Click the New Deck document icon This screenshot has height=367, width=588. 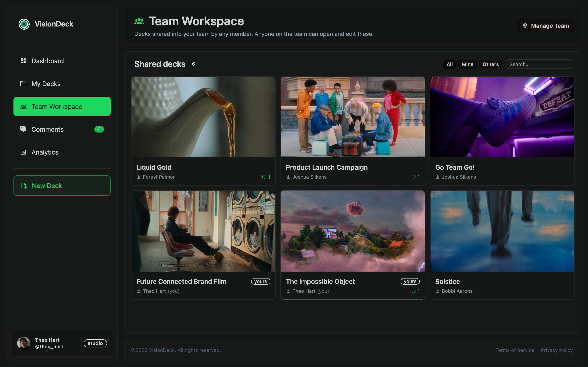pos(24,186)
